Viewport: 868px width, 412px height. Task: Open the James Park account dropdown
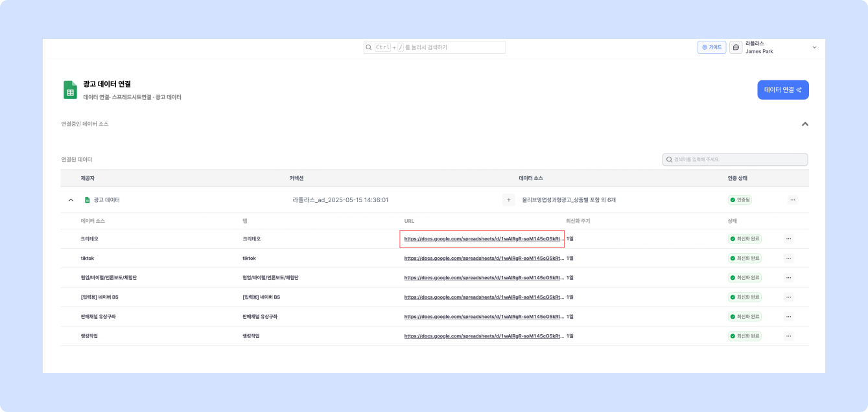coord(814,47)
